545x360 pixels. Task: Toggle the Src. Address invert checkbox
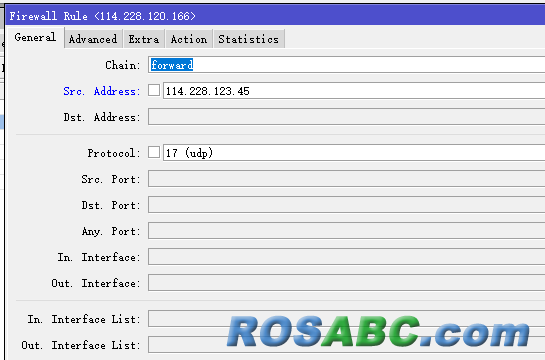tap(154, 90)
